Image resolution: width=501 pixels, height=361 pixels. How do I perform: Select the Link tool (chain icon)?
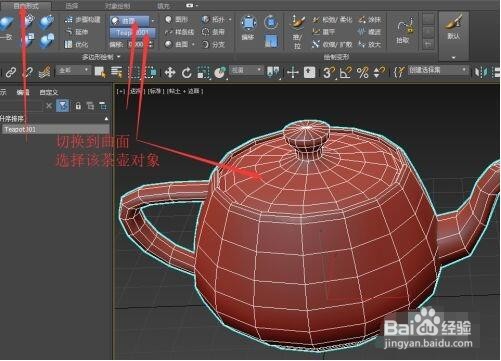click(11, 72)
